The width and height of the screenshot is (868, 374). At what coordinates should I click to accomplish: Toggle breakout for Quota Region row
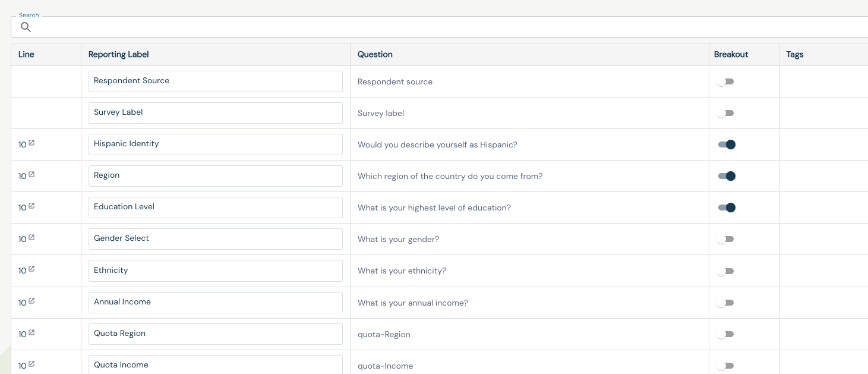[x=725, y=334]
